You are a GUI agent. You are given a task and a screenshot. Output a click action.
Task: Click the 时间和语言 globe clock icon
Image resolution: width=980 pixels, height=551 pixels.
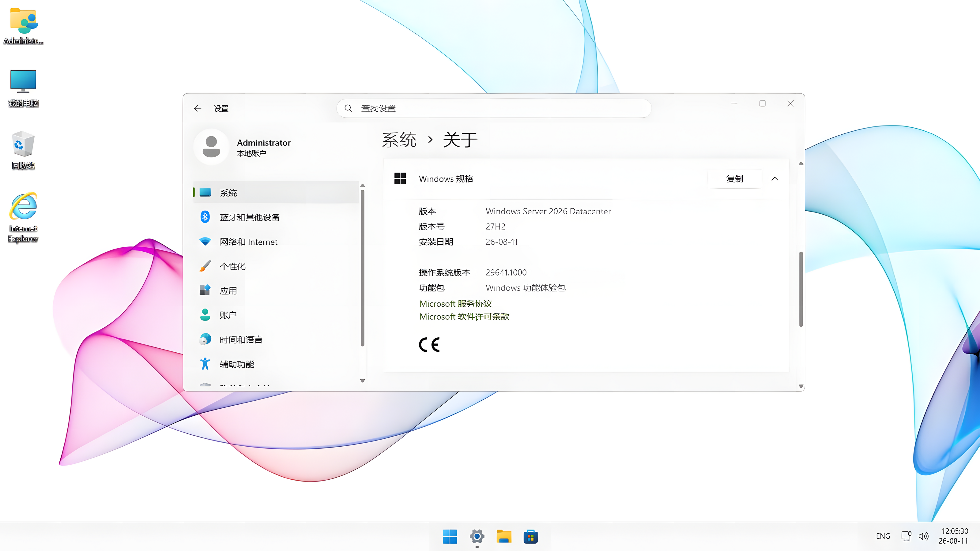tap(205, 339)
